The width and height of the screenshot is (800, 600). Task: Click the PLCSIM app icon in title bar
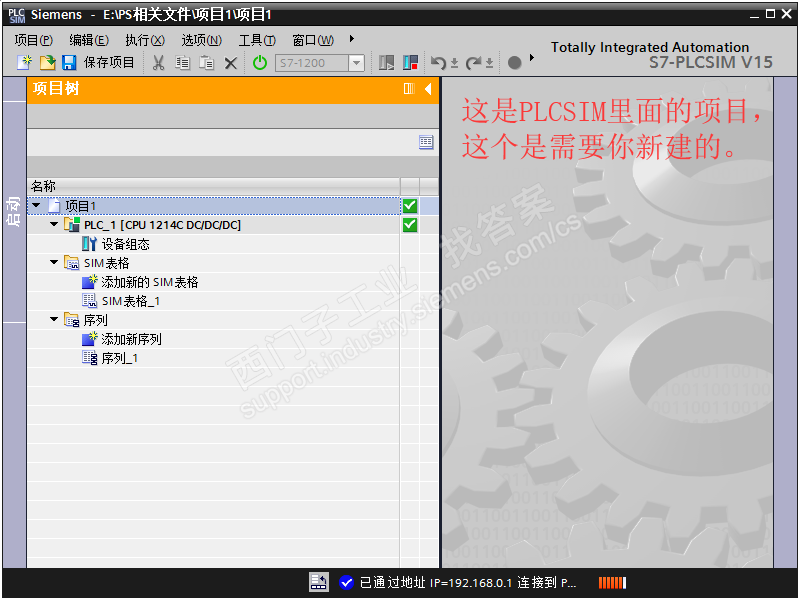click(17, 15)
